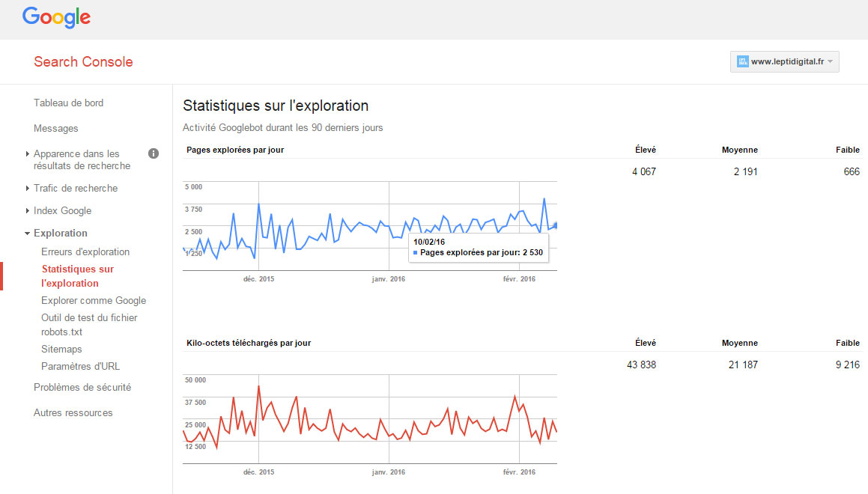
Task: Expand the Index Google arrow
Action: (27, 211)
